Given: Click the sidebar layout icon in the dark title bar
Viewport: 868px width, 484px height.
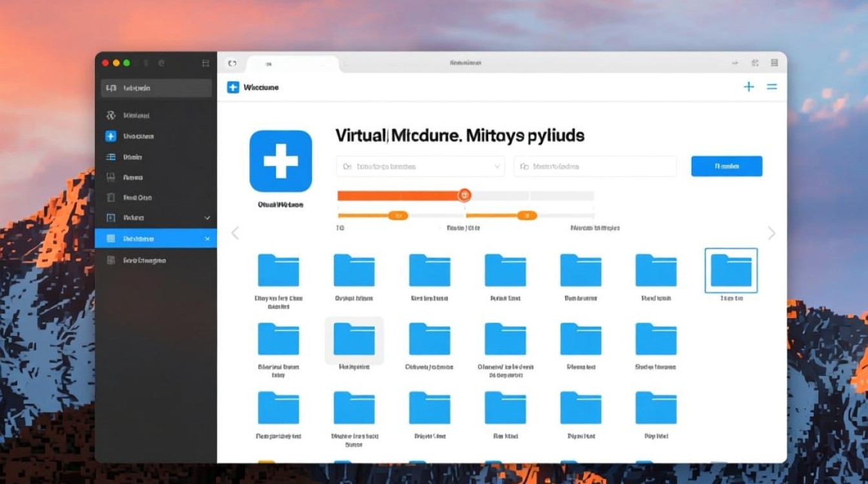Looking at the screenshot, I should [205, 63].
